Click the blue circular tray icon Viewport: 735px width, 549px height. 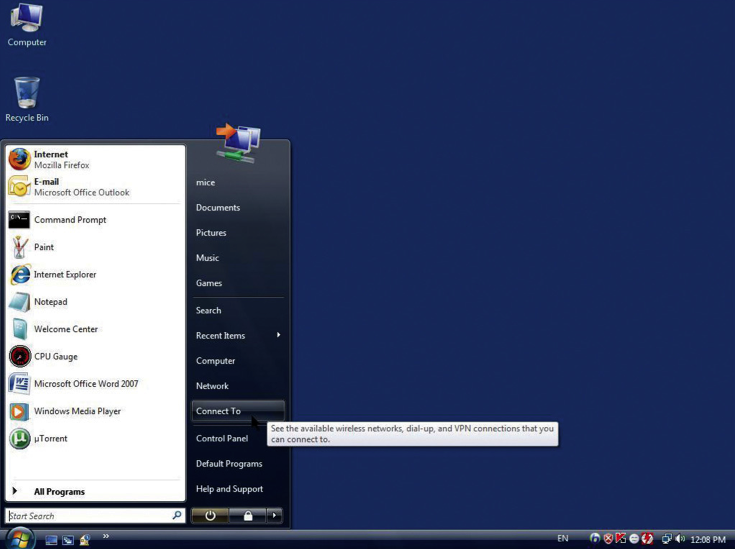pyautogui.click(x=595, y=539)
